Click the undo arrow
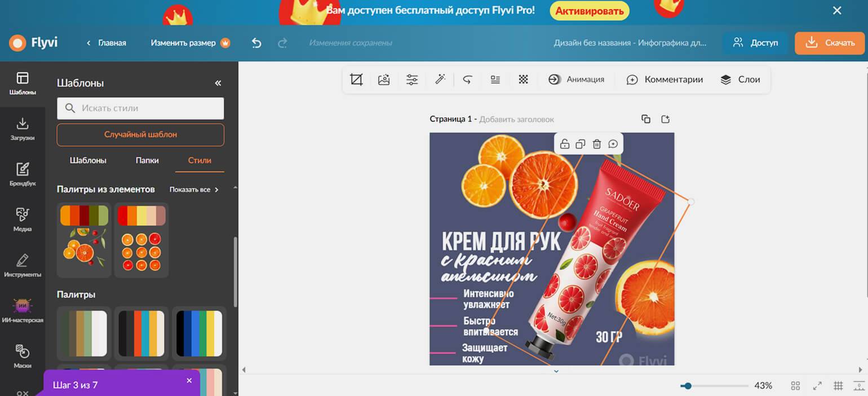Image resolution: width=868 pixels, height=396 pixels. pyautogui.click(x=256, y=43)
